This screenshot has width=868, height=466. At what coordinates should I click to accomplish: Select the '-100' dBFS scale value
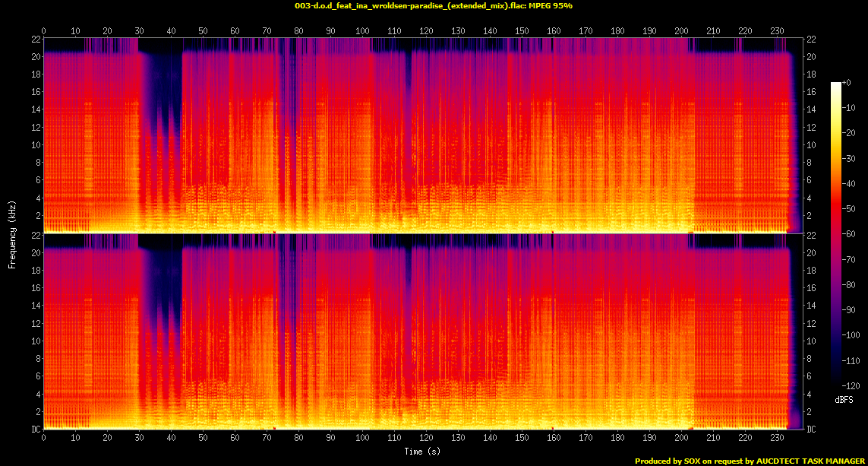851,335
